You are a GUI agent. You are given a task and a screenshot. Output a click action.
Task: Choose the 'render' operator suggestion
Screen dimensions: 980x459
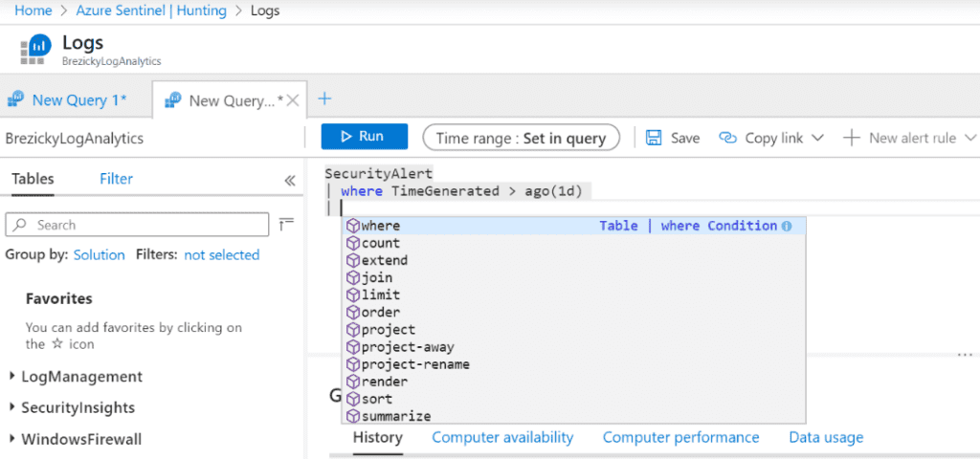[x=574, y=381]
